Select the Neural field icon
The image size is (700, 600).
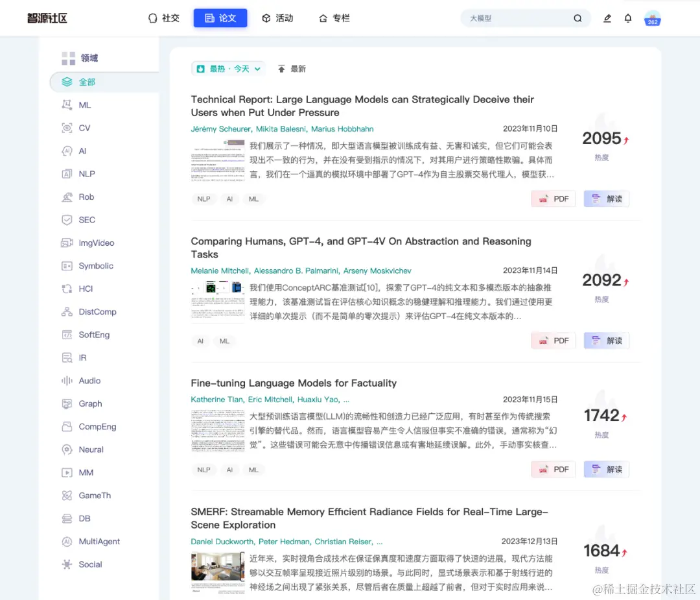(x=67, y=450)
